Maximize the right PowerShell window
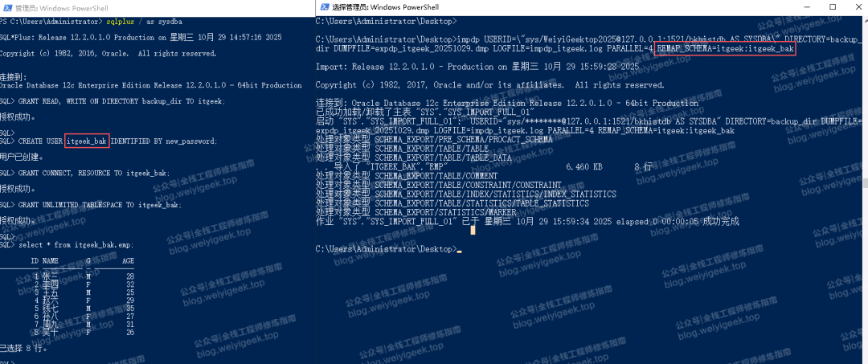 coord(833,6)
